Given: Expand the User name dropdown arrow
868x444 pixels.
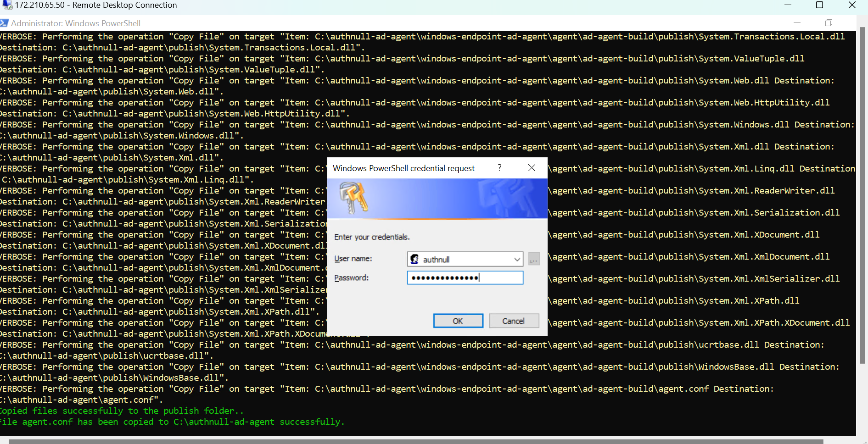Looking at the screenshot, I should [x=517, y=259].
